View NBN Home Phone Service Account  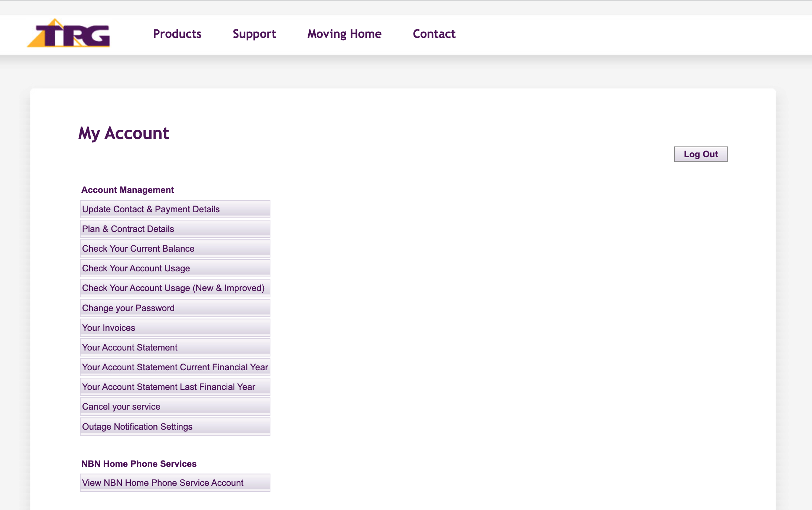[x=175, y=482]
